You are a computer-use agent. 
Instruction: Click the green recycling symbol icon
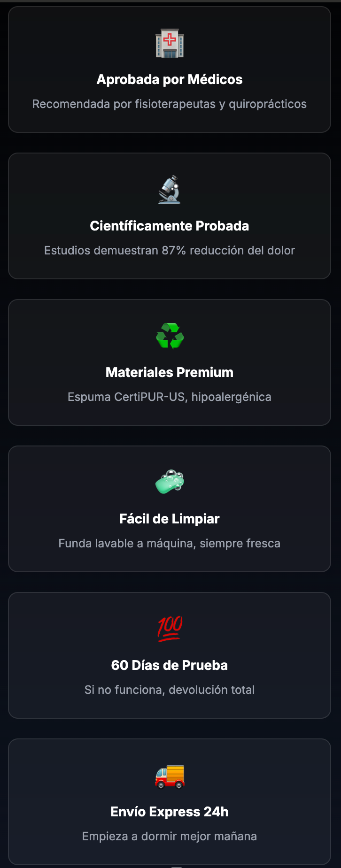(x=170, y=336)
